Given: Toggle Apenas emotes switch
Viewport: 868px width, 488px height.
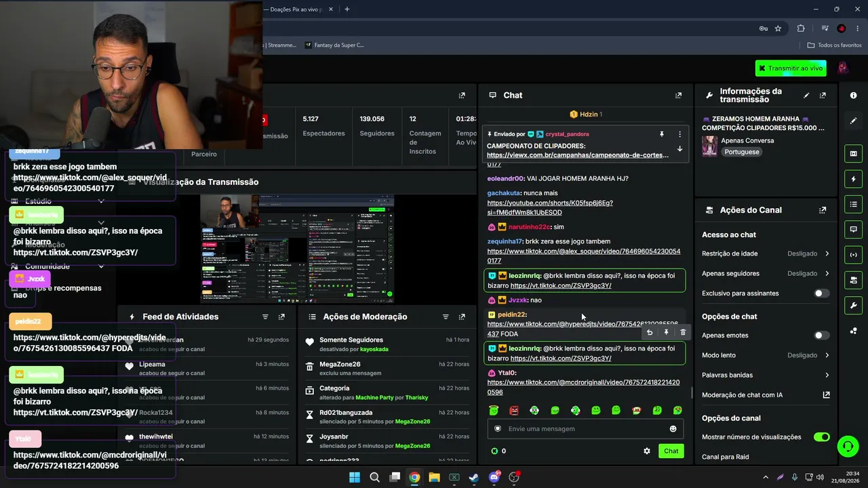Looking at the screenshot, I should pyautogui.click(x=821, y=335).
